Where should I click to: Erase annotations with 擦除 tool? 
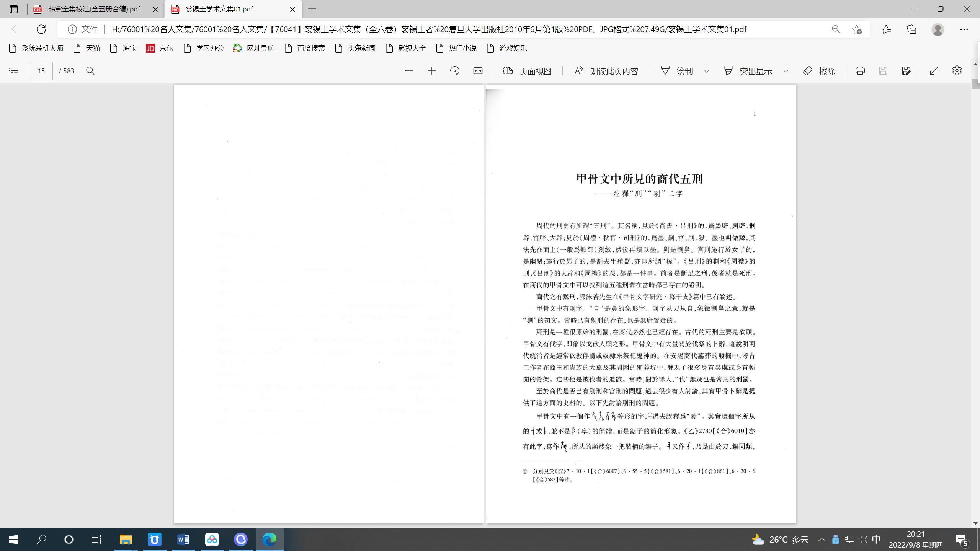pyautogui.click(x=820, y=71)
